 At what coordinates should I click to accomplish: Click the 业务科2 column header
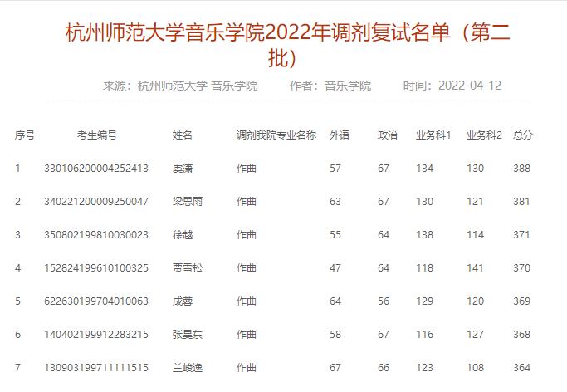click(x=484, y=135)
